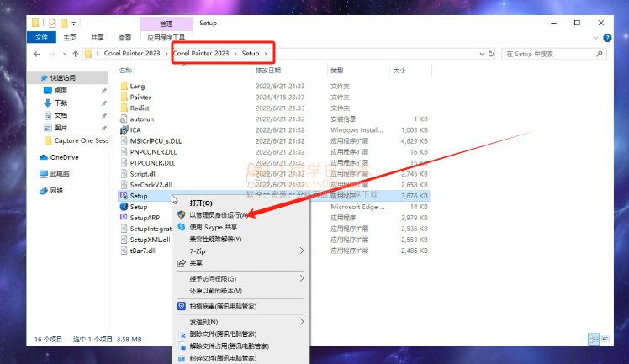
Task: Switch to the 查看 ribbon tab
Action: tap(124, 37)
